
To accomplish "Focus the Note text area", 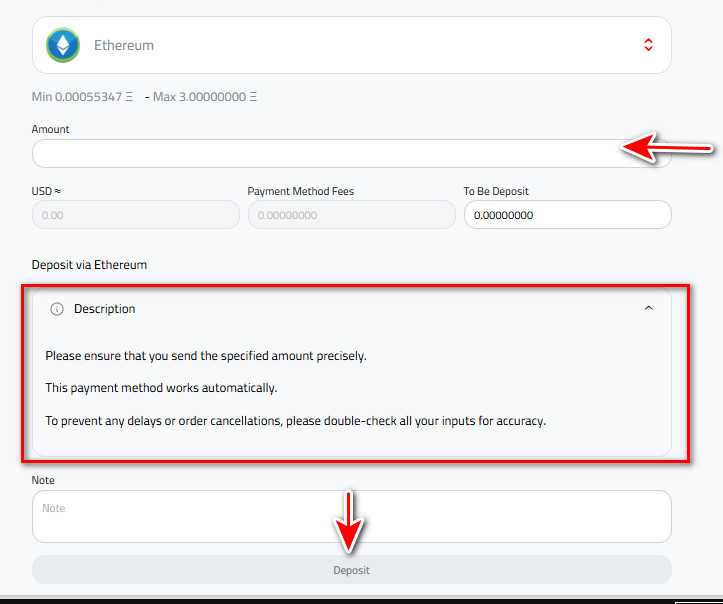I will (x=351, y=516).
